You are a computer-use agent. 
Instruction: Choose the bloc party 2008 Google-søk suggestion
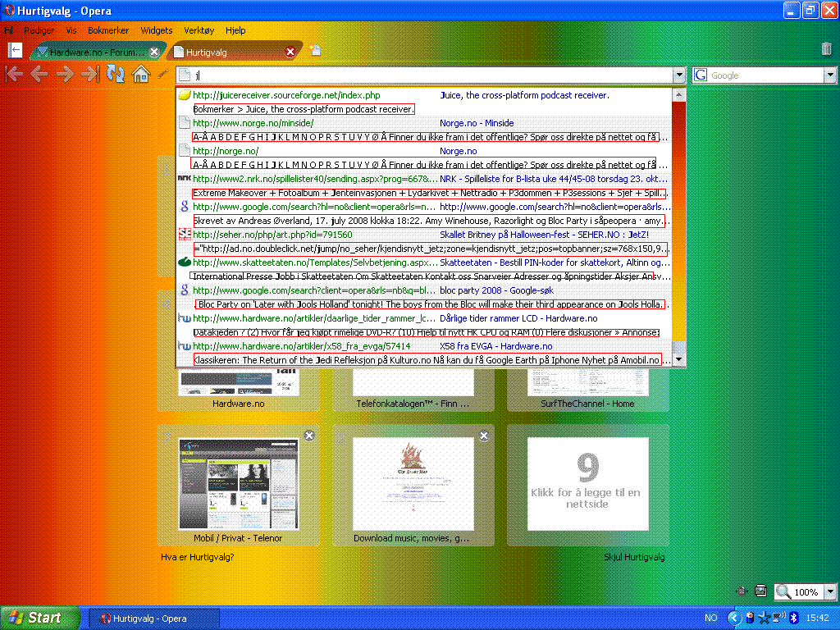click(424, 297)
